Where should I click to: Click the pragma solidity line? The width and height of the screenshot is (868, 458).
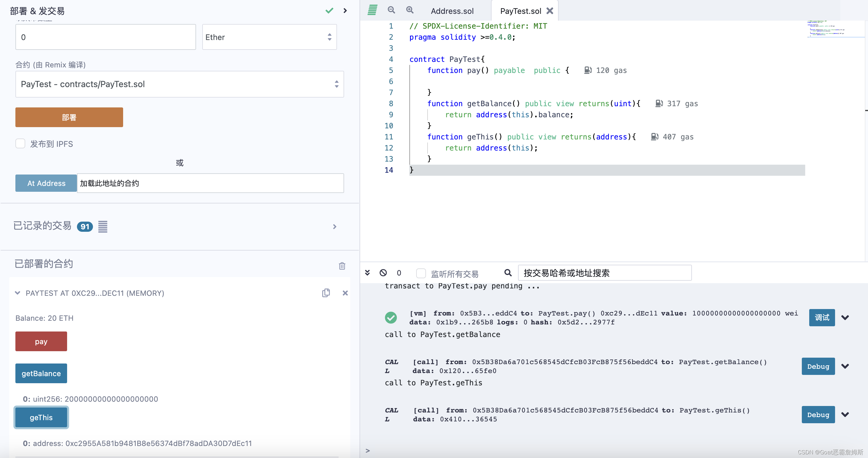pyautogui.click(x=462, y=37)
